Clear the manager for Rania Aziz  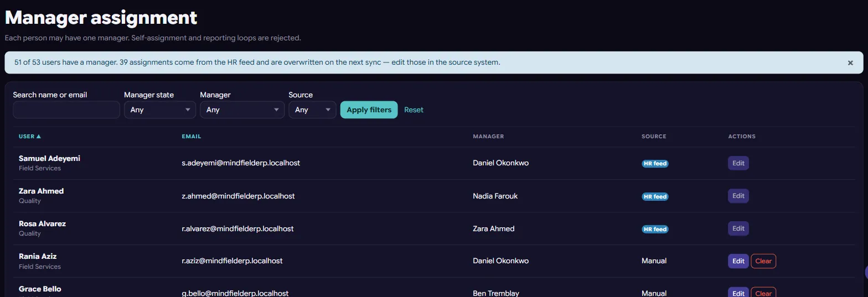[x=763, y=261]
